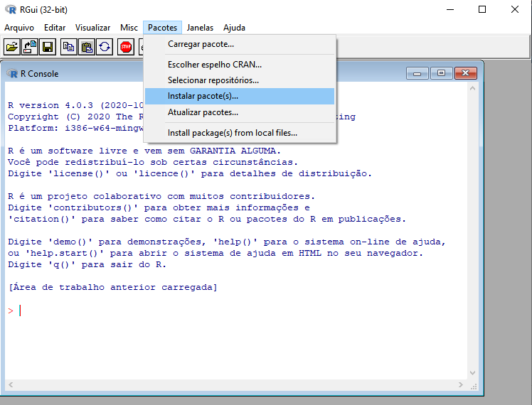
Task: Click the Load workspace toolbar icon
Action: point(30,47)
